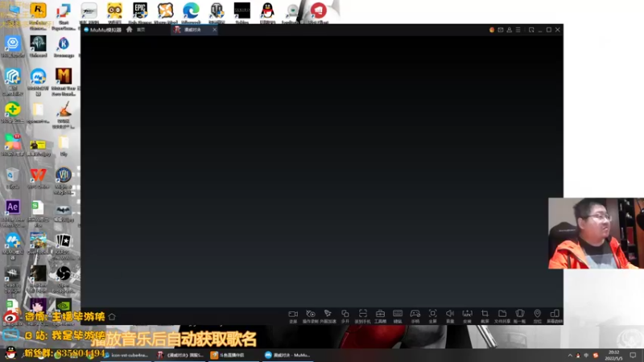The width and height of the screenshot is (644, 362).
Task: Open the MuMu user account icon
Action: click(510, 30)
